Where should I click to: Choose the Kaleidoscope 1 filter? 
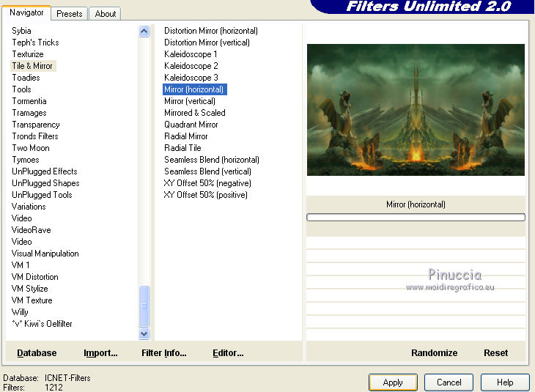191,54
